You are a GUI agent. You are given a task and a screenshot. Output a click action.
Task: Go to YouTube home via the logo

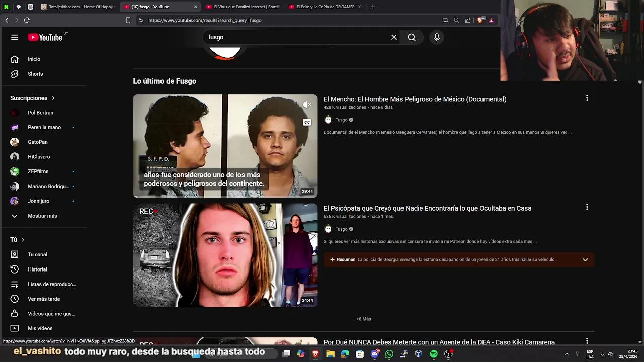pos(45,37)
